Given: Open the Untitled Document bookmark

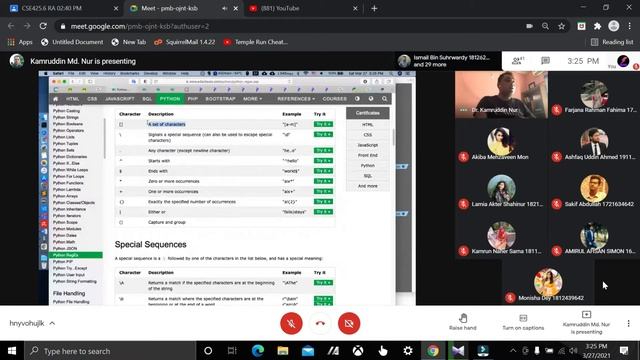Looking at the screenshot, I should [72, 42].
